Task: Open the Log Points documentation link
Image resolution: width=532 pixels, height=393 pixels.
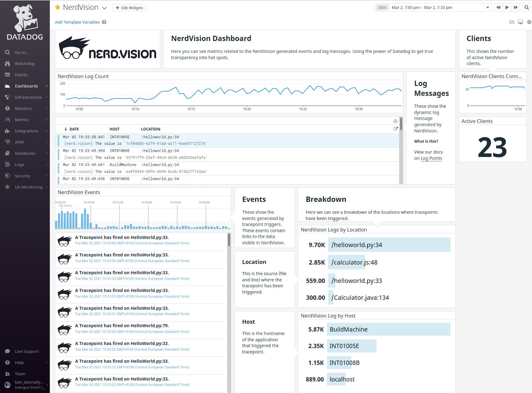Action: pos(431,158)
